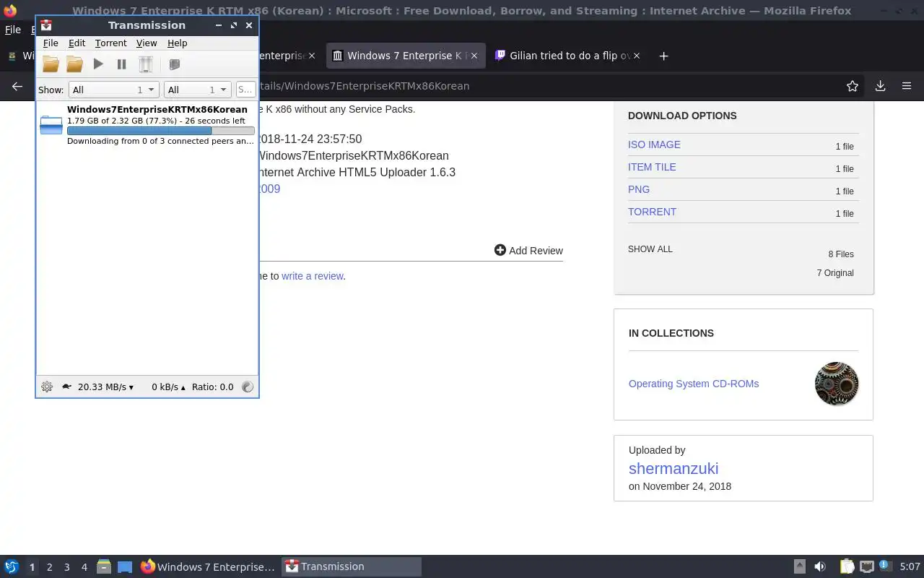The image size is (924, 578).
Task: Open the file manager icon on taskbar
Action: [x=104, y=567]
